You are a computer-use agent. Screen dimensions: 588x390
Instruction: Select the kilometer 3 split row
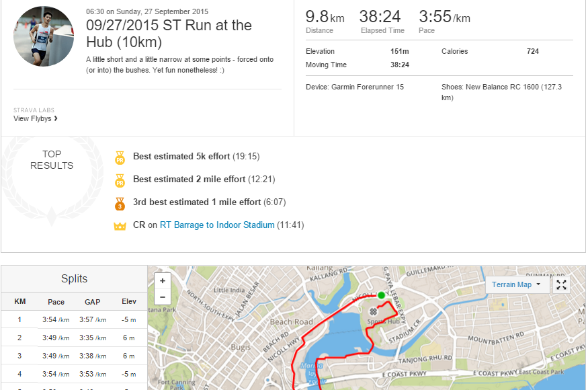[74, 356]
